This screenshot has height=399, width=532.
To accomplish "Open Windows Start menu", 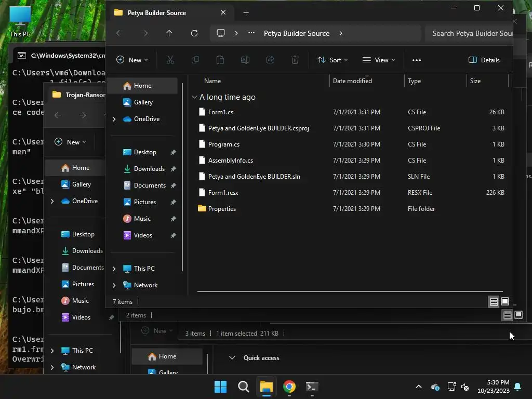I will point(220,387).
